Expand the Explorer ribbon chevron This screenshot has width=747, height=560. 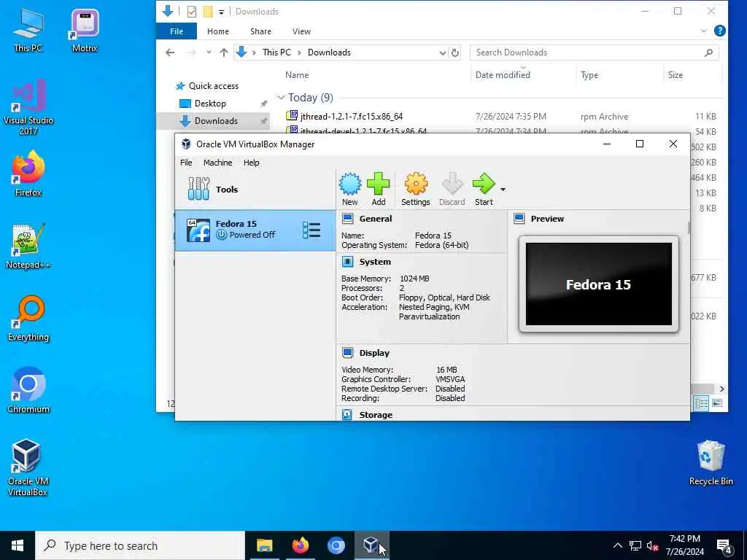point(704,31)
